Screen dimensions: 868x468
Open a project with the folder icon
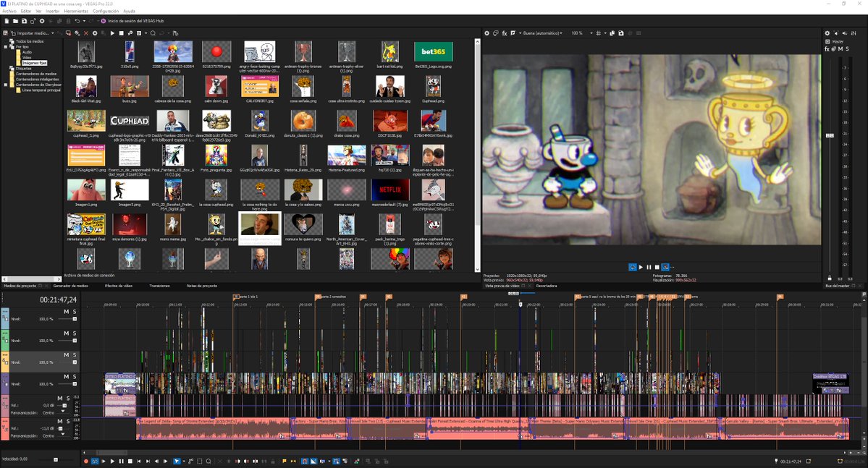pos(15,21)
